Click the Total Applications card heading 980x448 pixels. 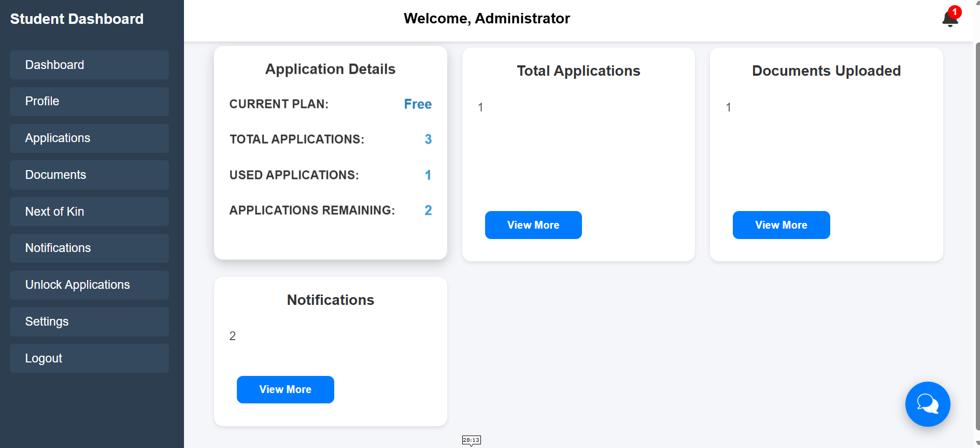(578, 71)
